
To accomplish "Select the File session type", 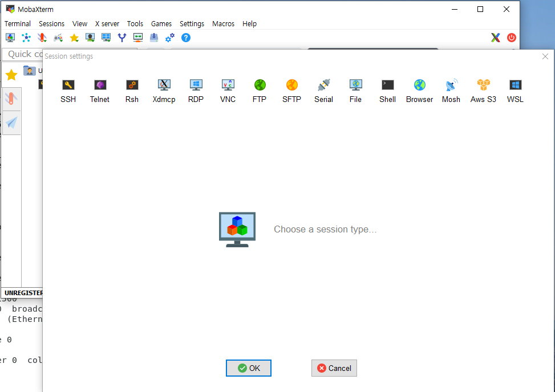I will [x=355, y=91].
